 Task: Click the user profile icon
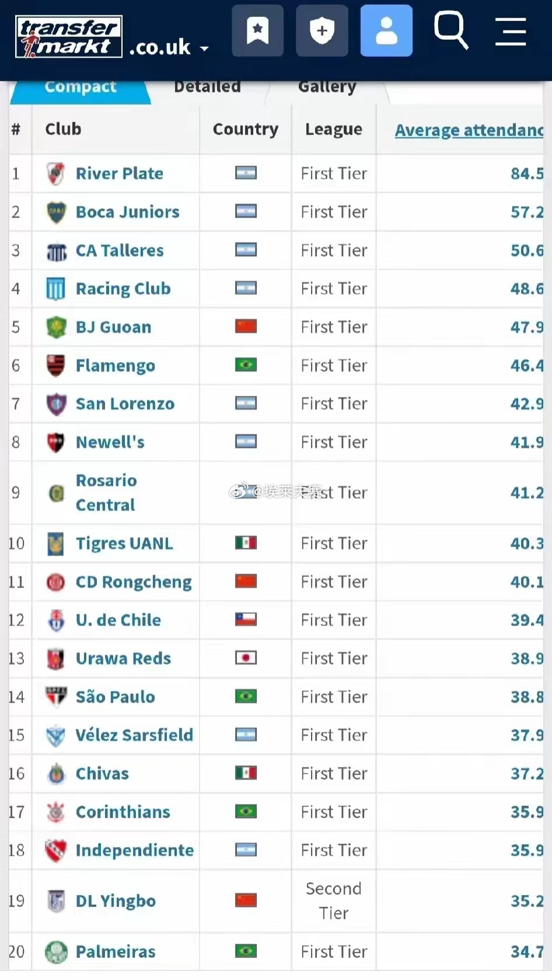(x=386, y=31)
